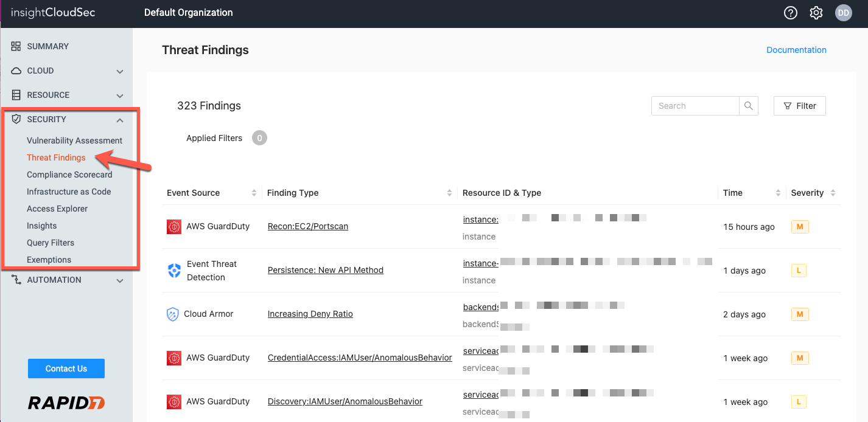The image size is (868, 422).
Task: Open the DD user avatar menu
Action: coord(844,13)
